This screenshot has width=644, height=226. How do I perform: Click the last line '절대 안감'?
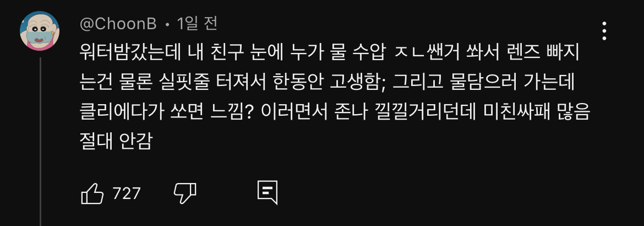[x=116, y=142]
